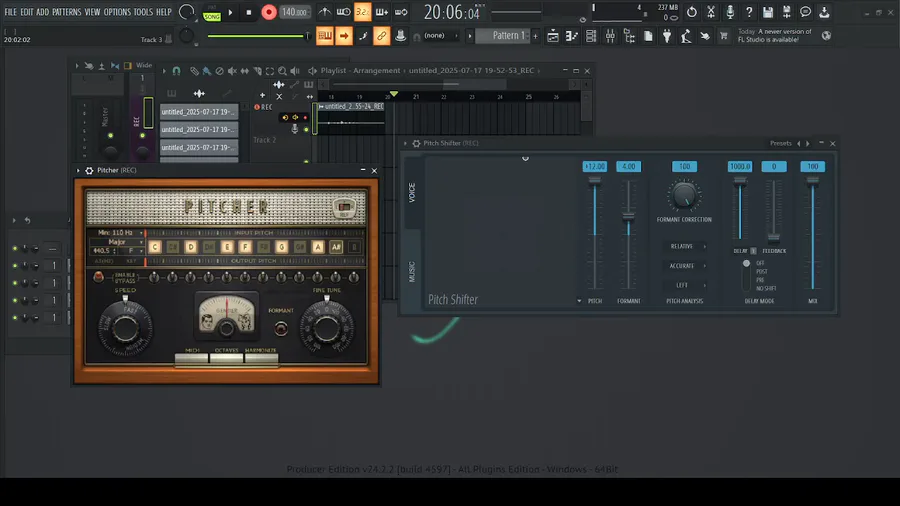Toggle auto scrolling arrow icon
This screenshot has height=506, width=900.
tap(344, 36)
